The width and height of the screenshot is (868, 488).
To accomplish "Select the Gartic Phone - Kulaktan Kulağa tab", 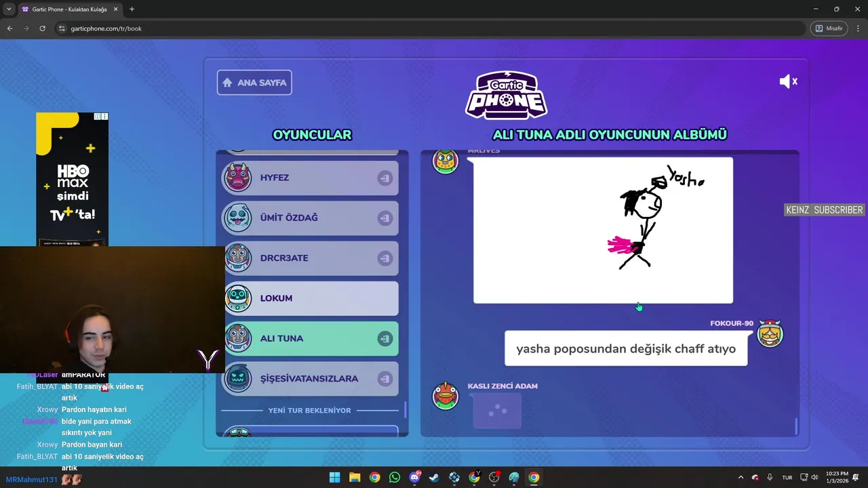I will pyautogui.click(x=70, y=9).
